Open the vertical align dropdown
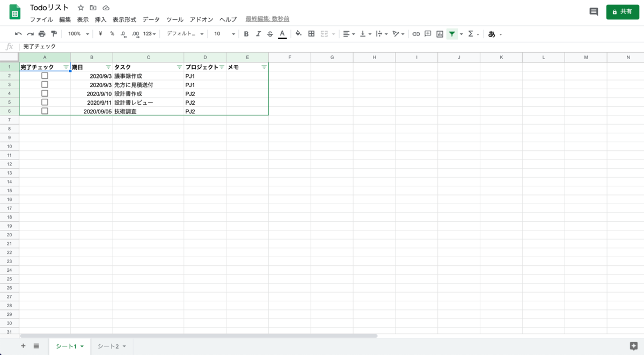Viewport: 644px width, 355px height. (x=365, y=34)
